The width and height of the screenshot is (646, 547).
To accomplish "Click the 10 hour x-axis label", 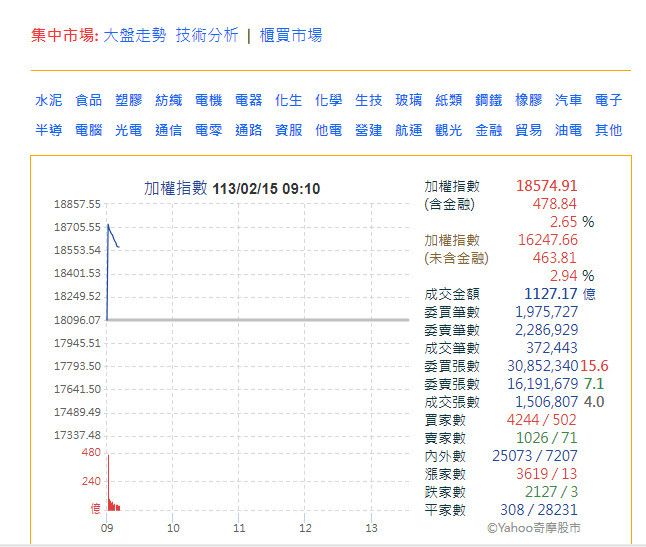I will [173, 528].
